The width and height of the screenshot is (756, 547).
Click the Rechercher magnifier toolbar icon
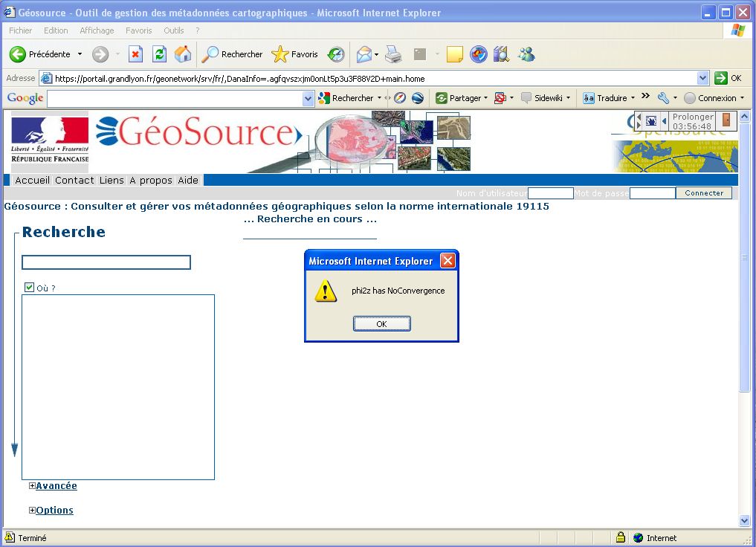210,54
